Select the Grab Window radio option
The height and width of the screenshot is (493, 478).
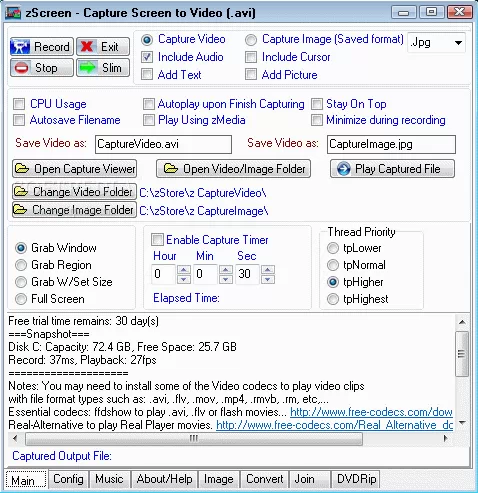[x=21, y=248]
